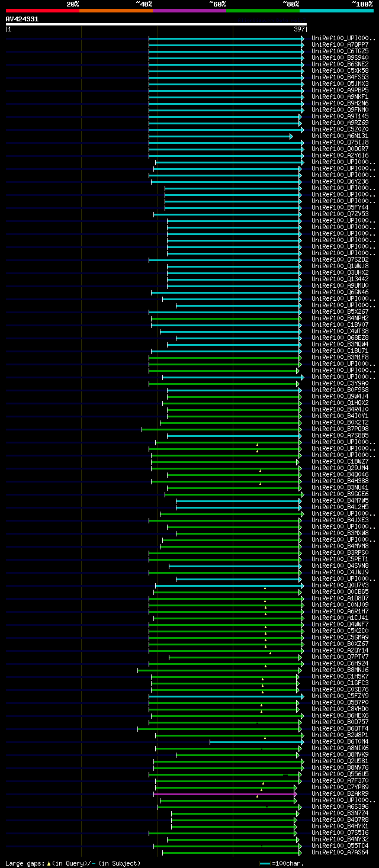Select the UniRef100_A2Y6I6 label
The width and height of the screenshot is (379, 868).
[340, 156]
